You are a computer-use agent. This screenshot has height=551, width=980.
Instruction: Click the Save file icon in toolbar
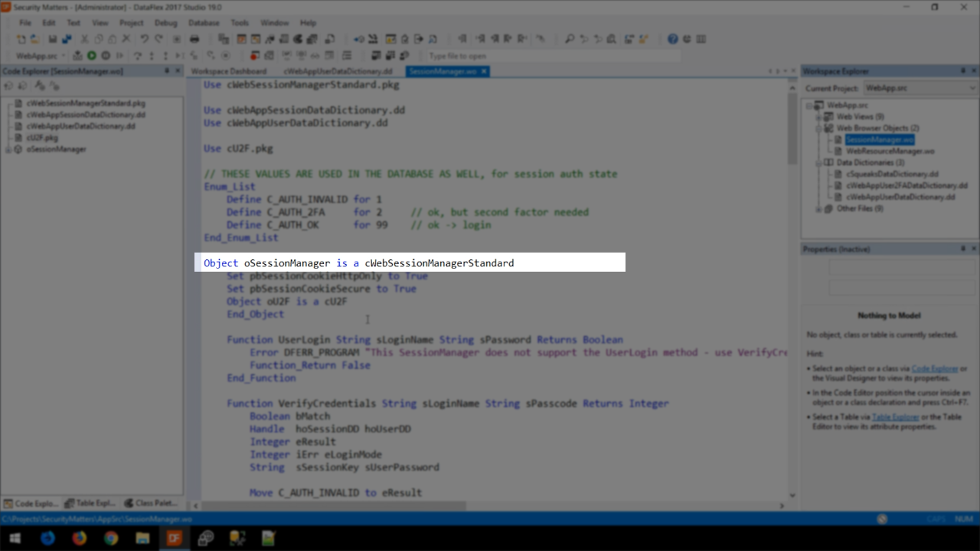(53, 39)
